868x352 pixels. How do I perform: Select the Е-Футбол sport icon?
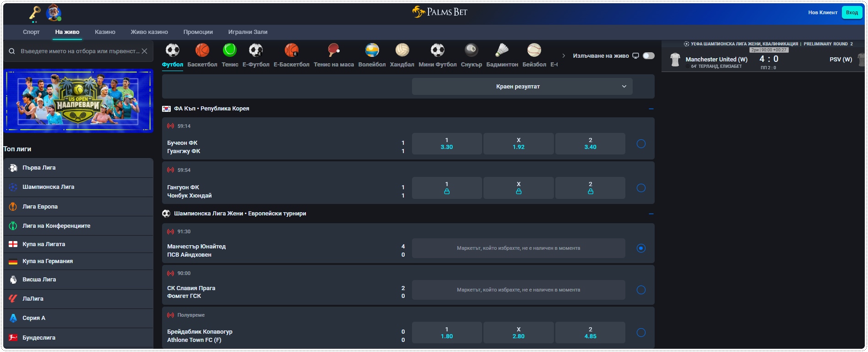(x=256, y=50)
